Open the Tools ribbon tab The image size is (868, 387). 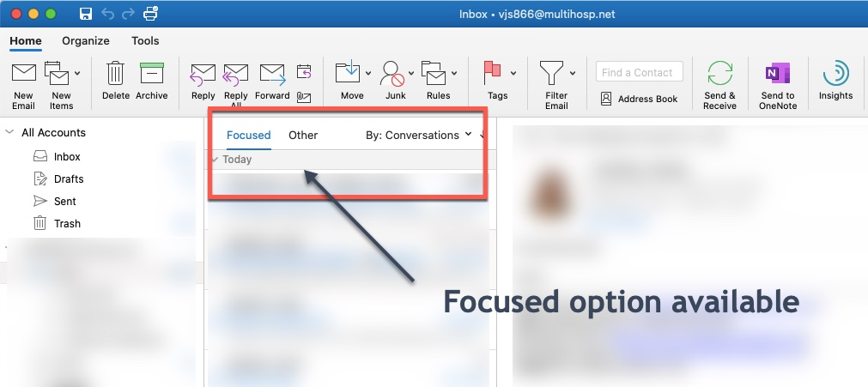145,41
